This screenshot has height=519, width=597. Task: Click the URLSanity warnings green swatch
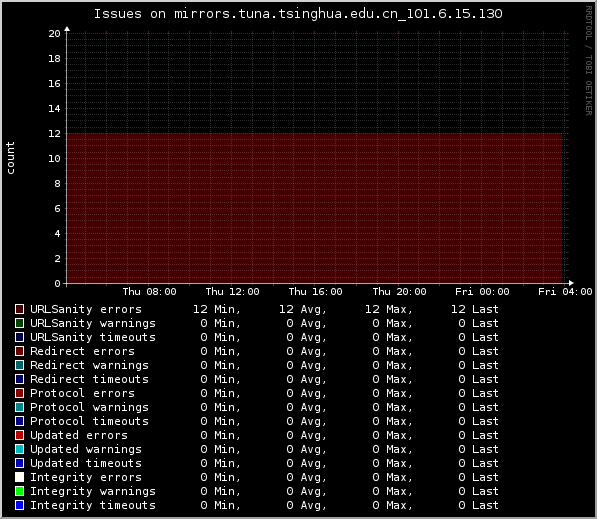point(19,323)
